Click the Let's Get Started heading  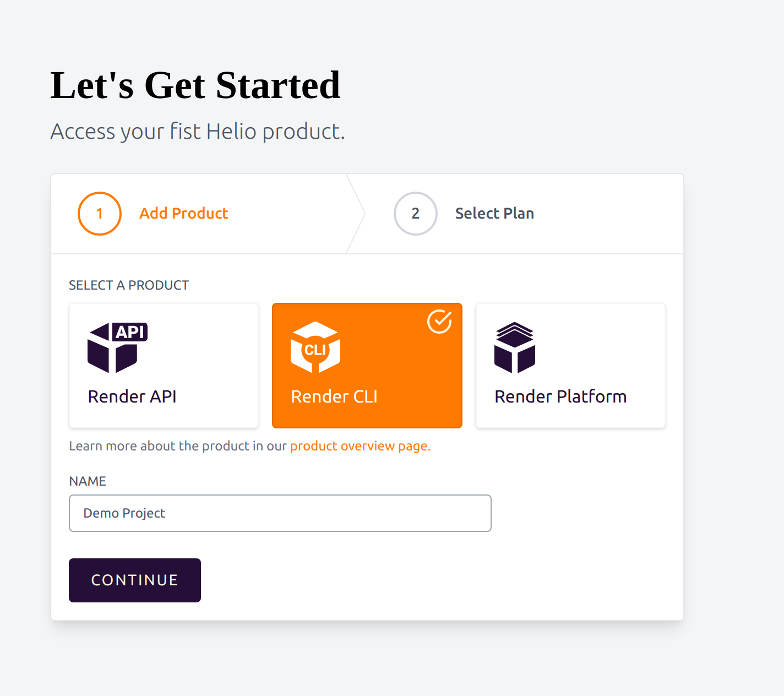[195, 85]
